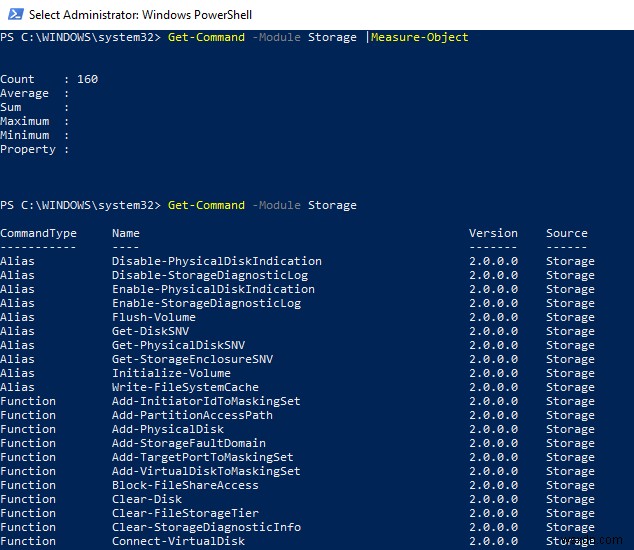Select Clear-FileStorageTier function name
The image size is (634, 550).
pyautogui.click(x=185, y=513)
